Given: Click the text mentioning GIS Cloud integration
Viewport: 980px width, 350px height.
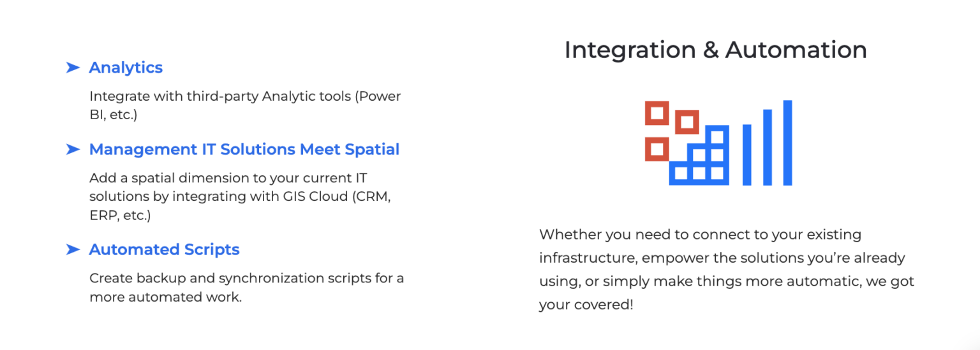Looking at the screenshot, I should point(240,196).
